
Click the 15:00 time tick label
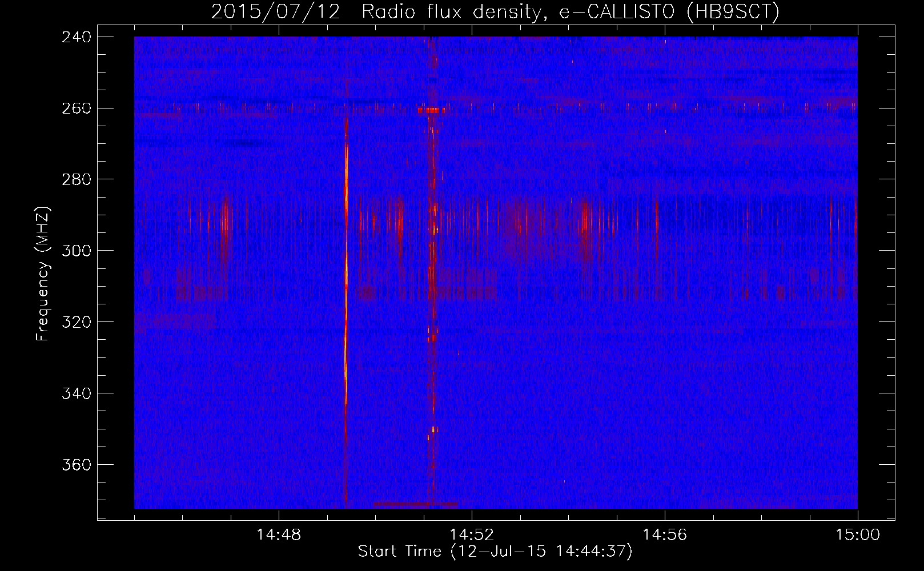click(858, 535)
